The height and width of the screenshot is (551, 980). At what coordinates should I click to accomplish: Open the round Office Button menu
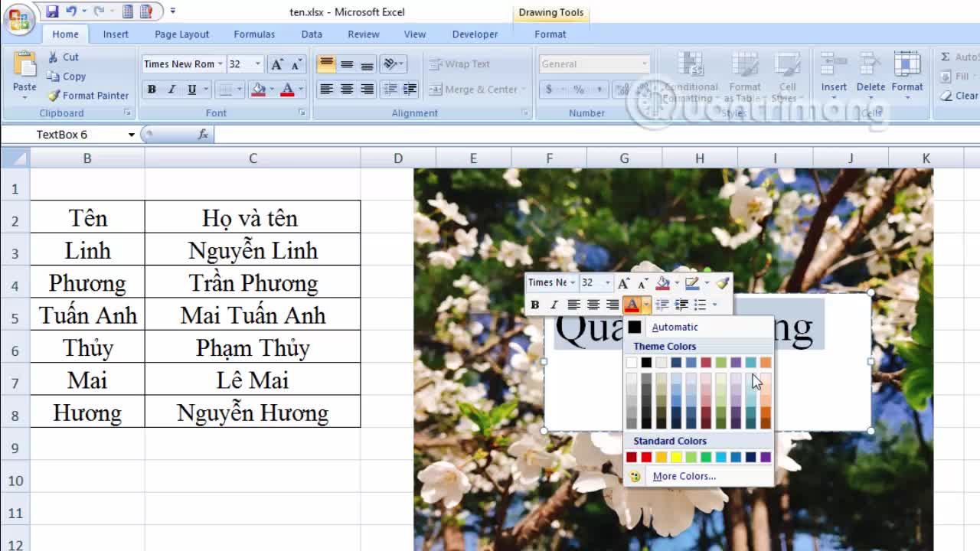18,19
